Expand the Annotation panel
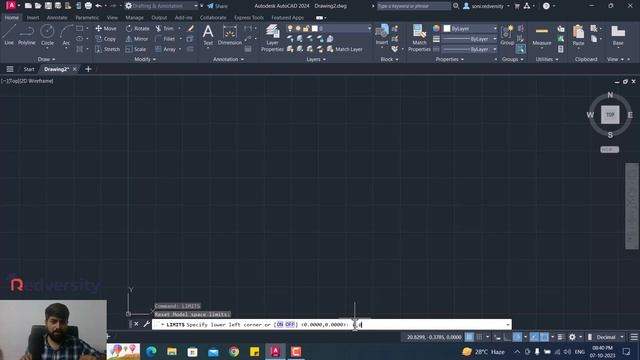This screenshot has width=640, height=360. (x=228, y=59)
